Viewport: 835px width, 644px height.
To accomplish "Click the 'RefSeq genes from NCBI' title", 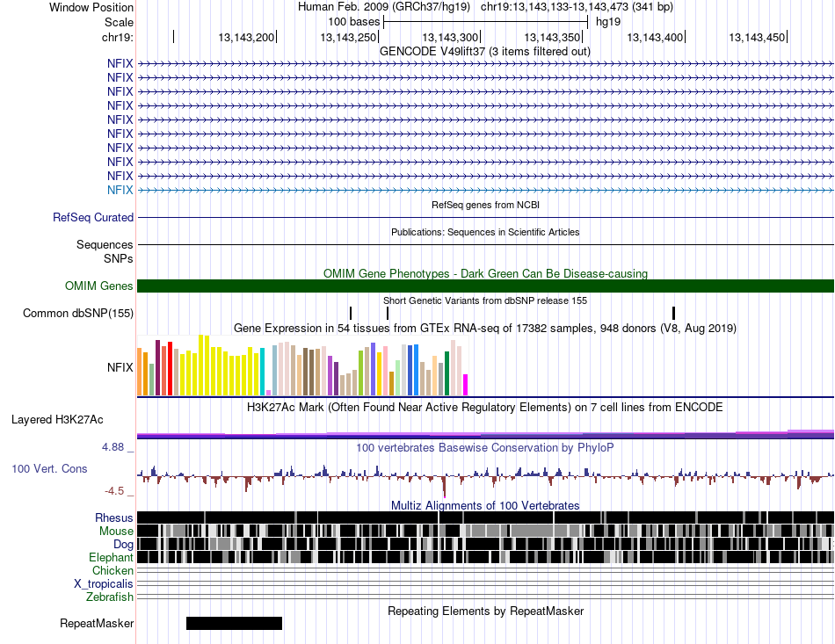I will [x=485, y=205].
